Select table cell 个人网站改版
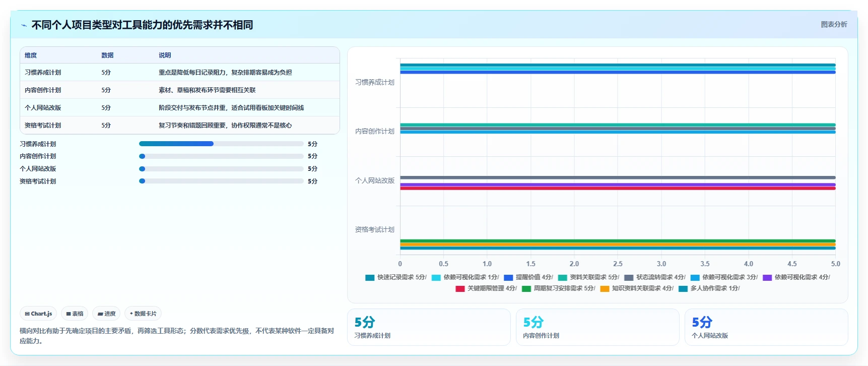 [43, 108]
